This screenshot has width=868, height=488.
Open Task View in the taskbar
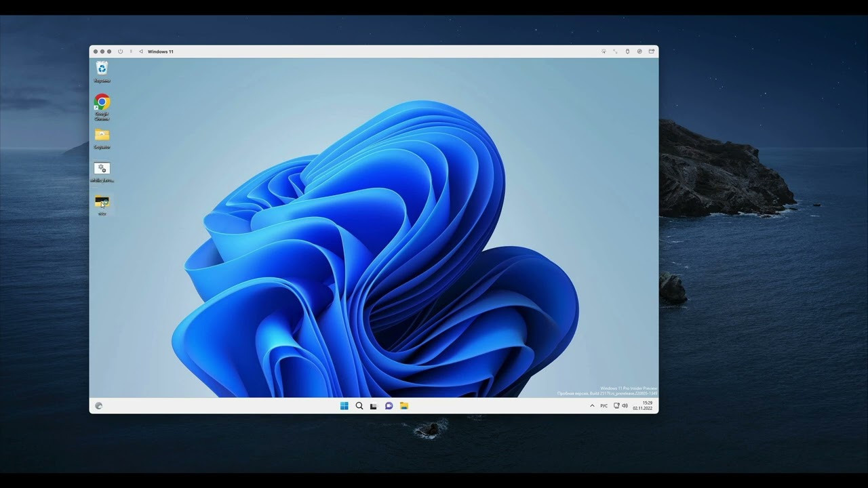374,406
